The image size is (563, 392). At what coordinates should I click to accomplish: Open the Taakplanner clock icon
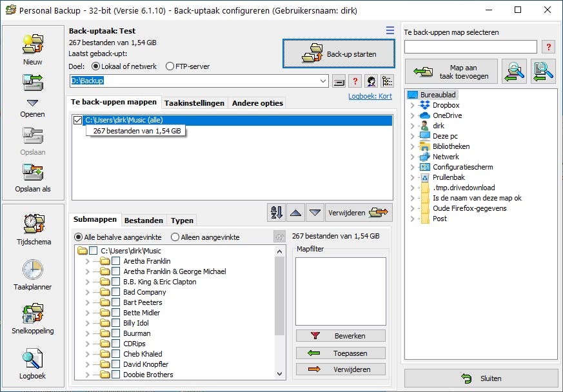pyautogui.click(x=33, y=269)
